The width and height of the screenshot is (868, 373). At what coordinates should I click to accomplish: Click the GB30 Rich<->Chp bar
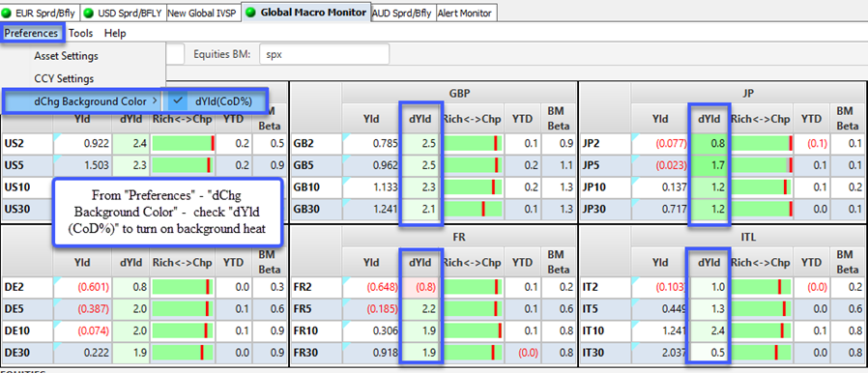point(473,209)
